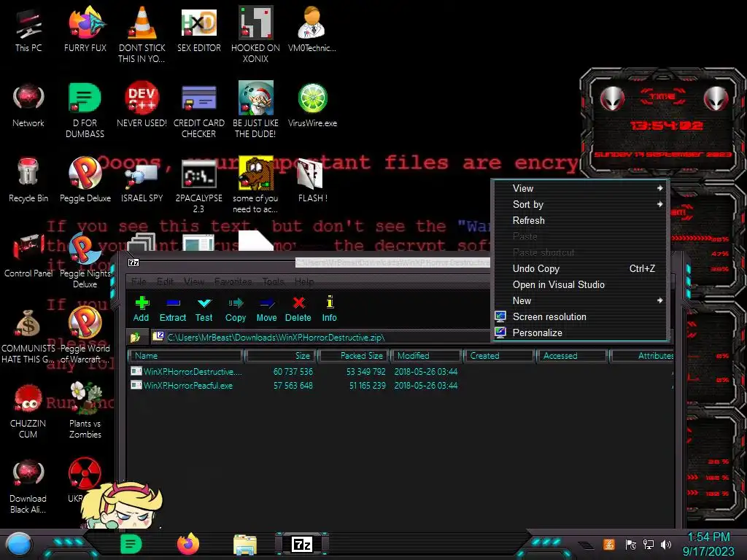
Task: Select the some of you need to ac icon
Action: tap(255, 186)
